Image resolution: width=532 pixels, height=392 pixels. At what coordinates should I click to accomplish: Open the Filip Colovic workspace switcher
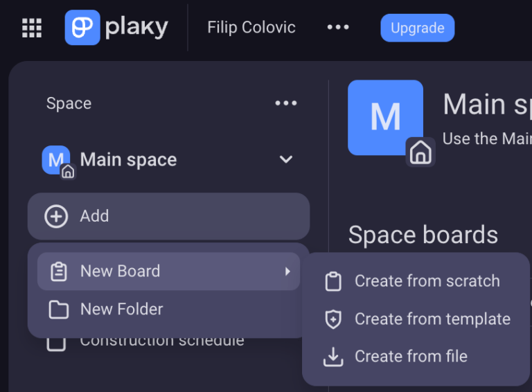pyautogui.click(x=251, y=28)
